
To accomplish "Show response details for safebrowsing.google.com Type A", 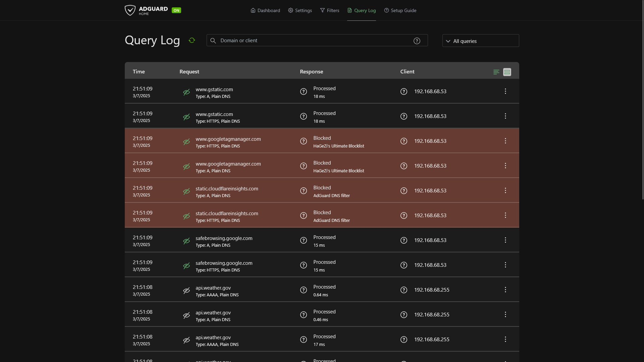I will pos(304,240).
